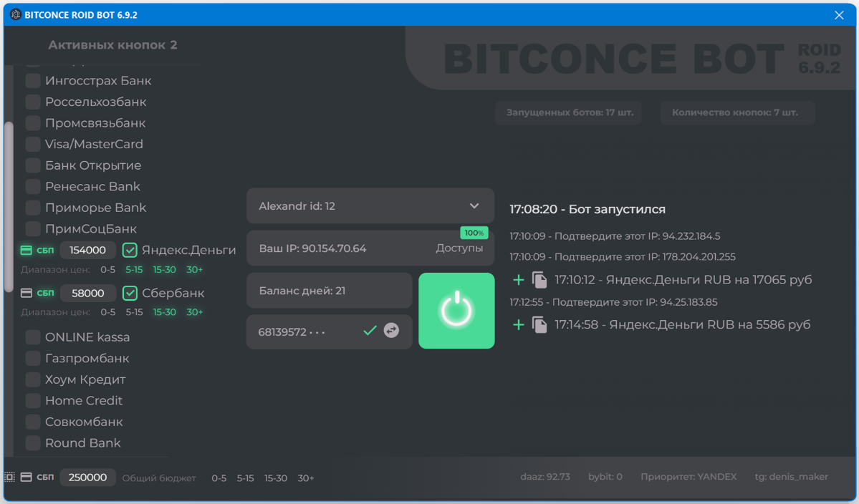The image size is (859, 504).
Task: Tick the Home Credit checkbox
Action: (33, 401)
